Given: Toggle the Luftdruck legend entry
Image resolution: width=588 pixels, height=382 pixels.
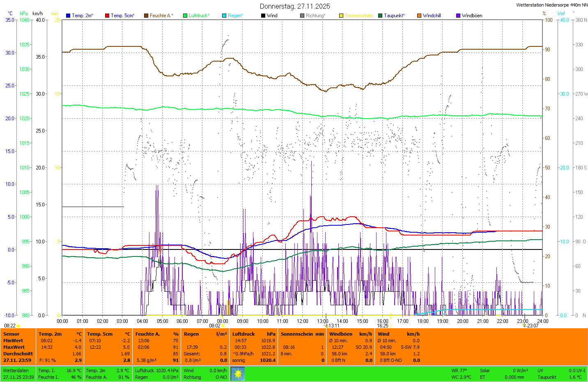Looking at the screenshot, I should [x=199, y=16].
